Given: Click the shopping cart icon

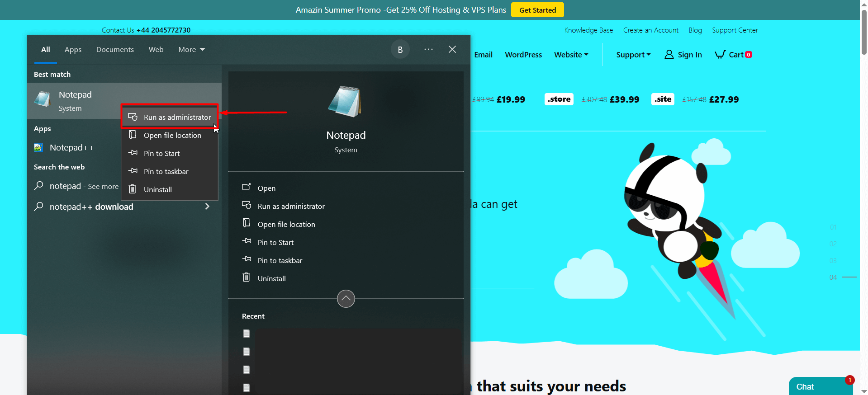Looking at the screenshot, I should pos(720,55).
